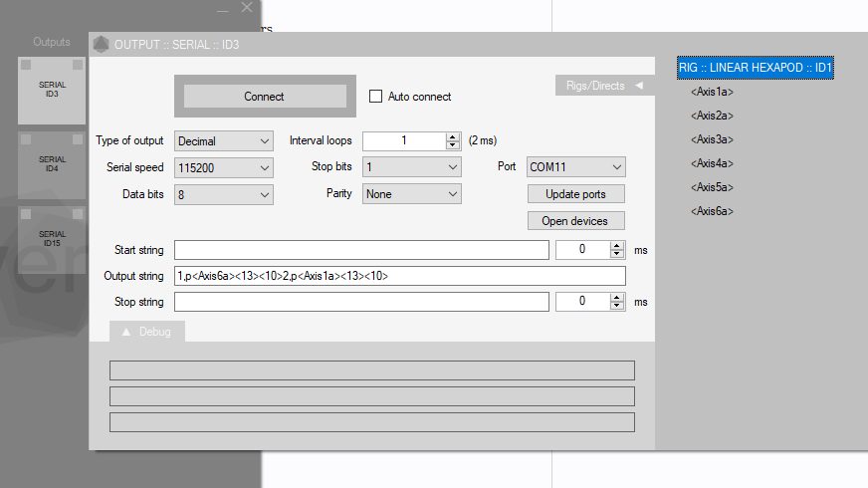This screenshot has height=488, width=868.
Task: Select the <Axis5a> entry
Action: [712, 187]
